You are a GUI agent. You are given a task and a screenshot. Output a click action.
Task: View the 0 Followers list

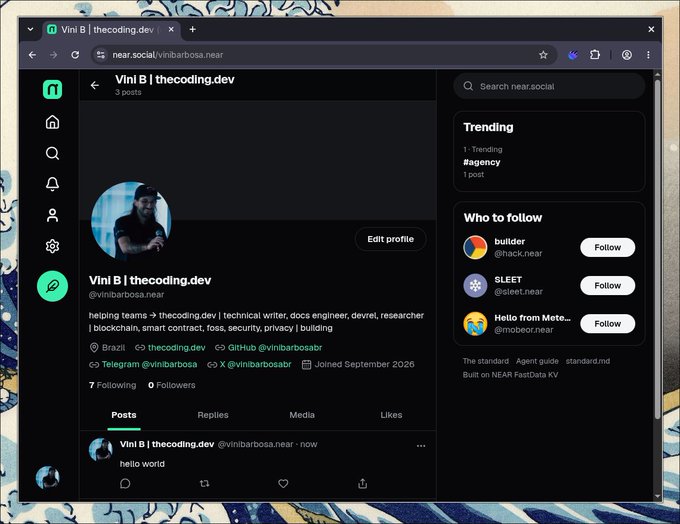172,385
